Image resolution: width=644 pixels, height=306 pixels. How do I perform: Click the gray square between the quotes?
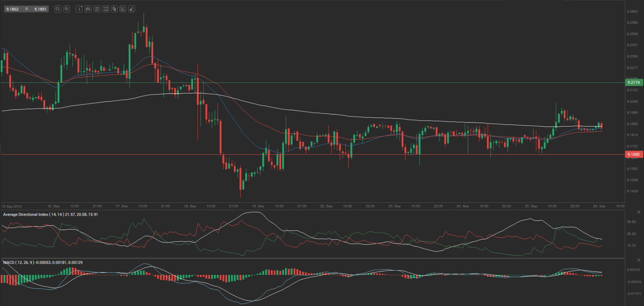pos(26,9)
